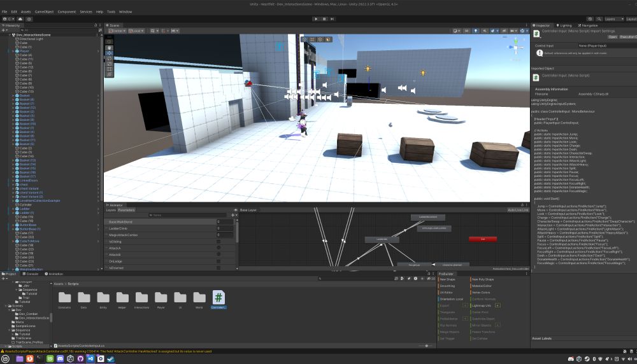Click the Auto Live Link button
This screenshot has width=637, height=364.
pyautogui.click(x=518, y=210)
